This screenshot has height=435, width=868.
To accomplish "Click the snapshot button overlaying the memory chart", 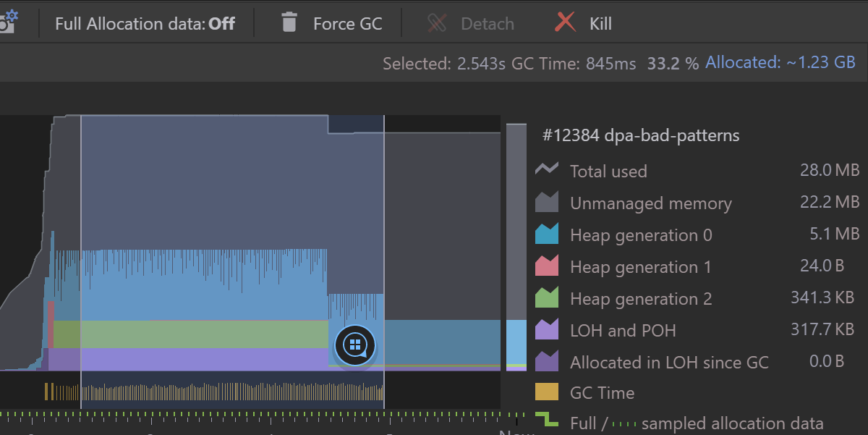I will [354, 346].
